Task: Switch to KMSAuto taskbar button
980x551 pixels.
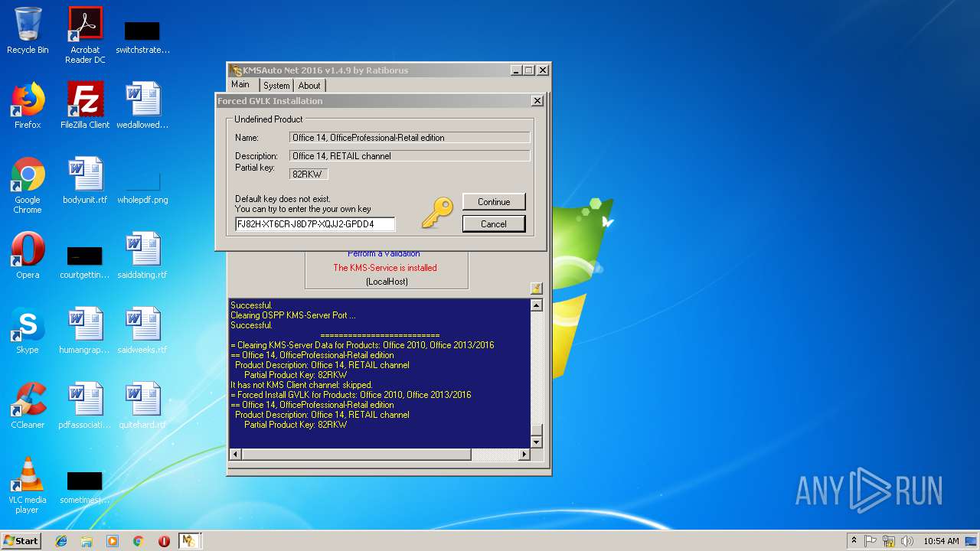Action: click(x=189, y=541)
